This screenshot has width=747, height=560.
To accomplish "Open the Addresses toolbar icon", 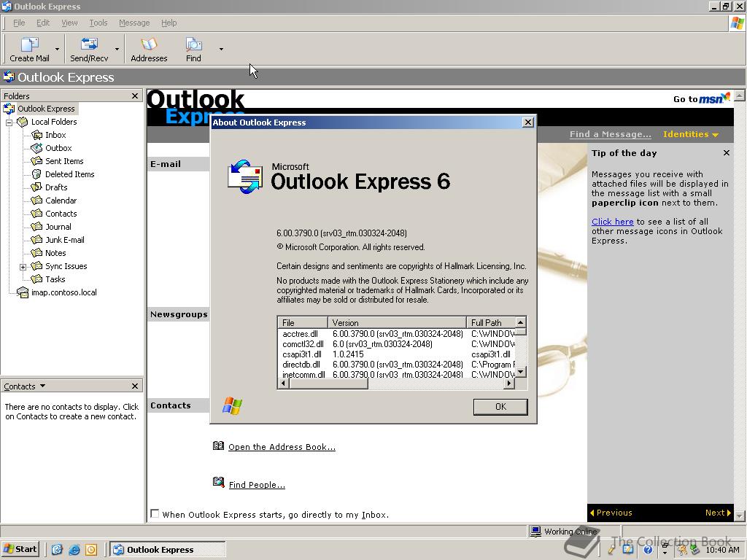I will coord(149,49).
